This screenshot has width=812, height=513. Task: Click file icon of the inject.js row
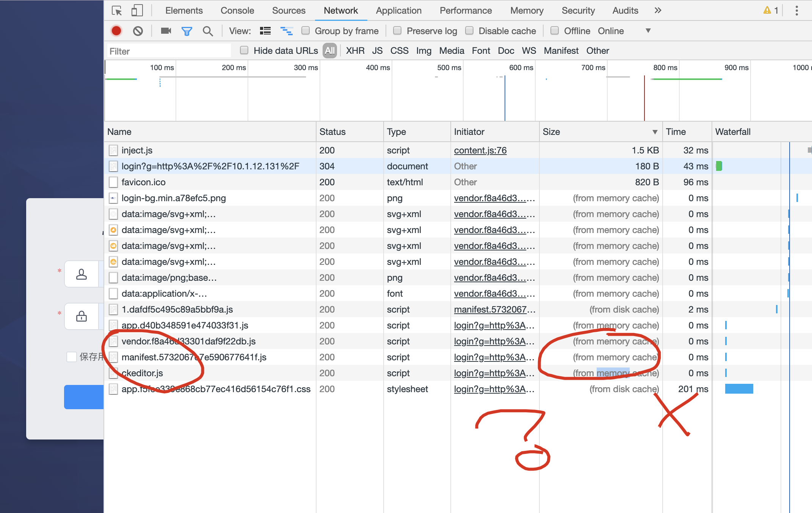click(x=113, y=150)
